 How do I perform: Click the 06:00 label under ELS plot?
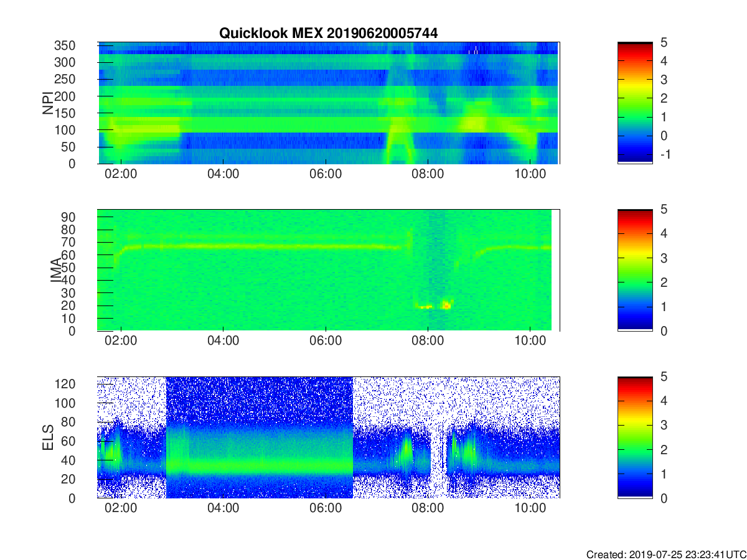[326, 508]
